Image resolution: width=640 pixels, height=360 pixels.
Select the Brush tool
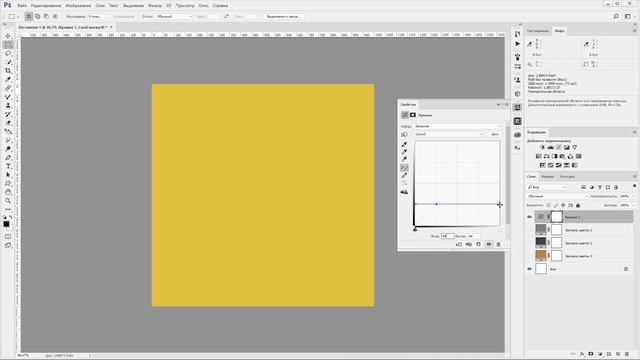(x=8, y=97)
